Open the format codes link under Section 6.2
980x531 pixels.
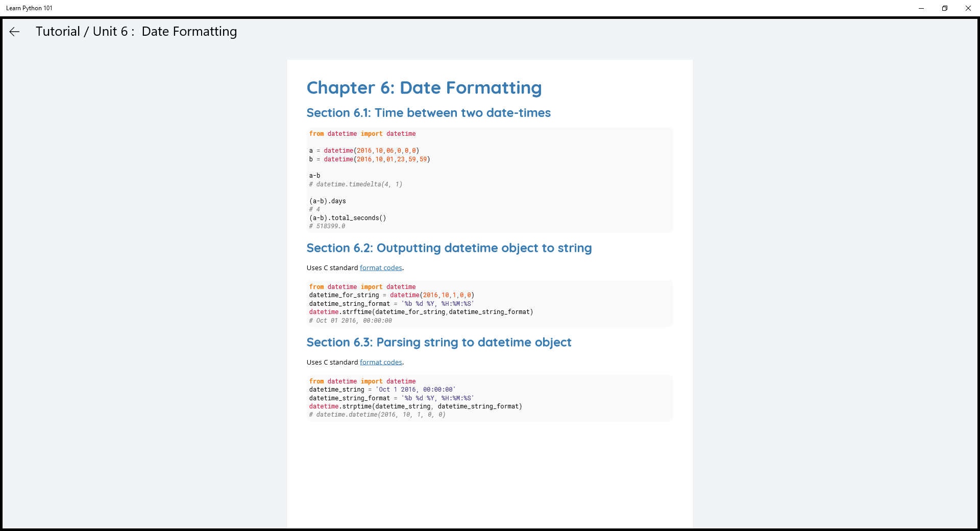[381, 268]
